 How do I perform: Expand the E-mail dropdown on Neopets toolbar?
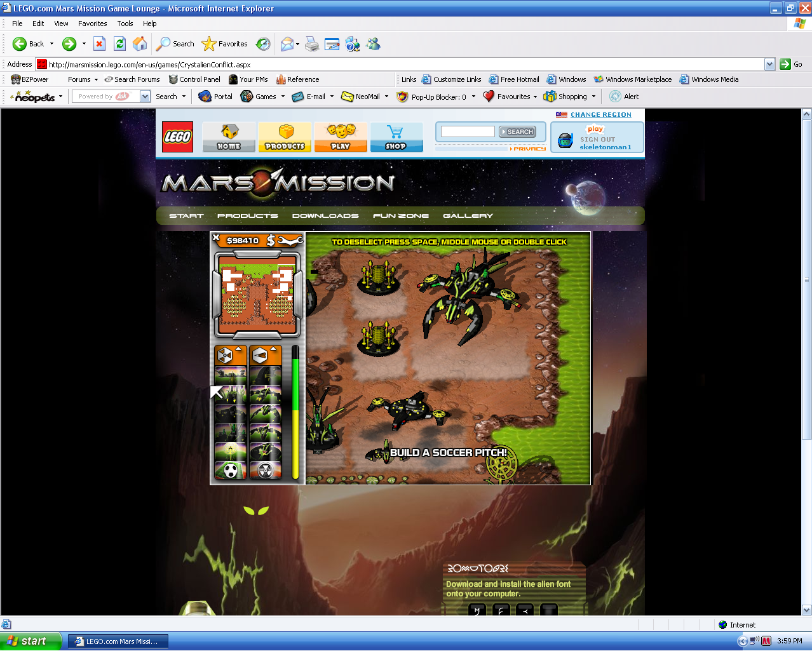(x=332, y=97)
